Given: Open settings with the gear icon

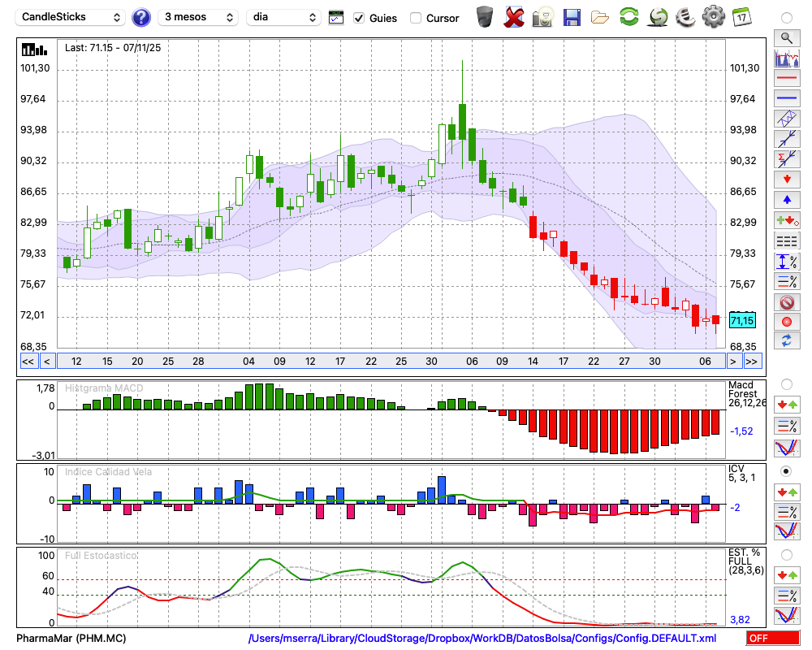Looking at the screenshot, I should (x=713, y=17).
